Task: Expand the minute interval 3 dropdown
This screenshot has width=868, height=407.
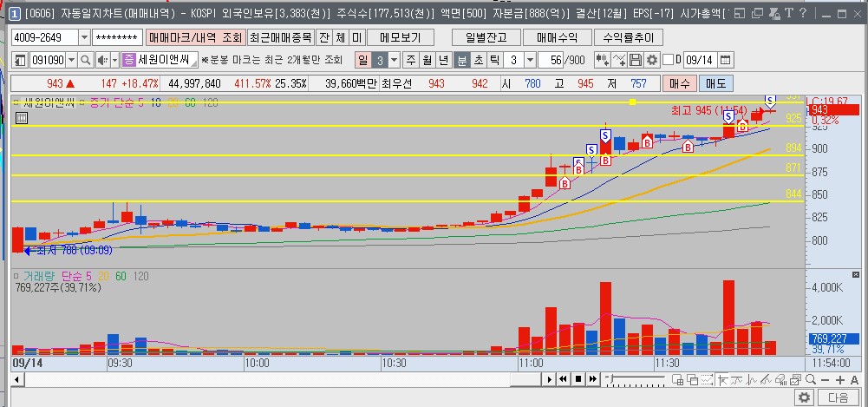Action: click(x=530, y=60)
